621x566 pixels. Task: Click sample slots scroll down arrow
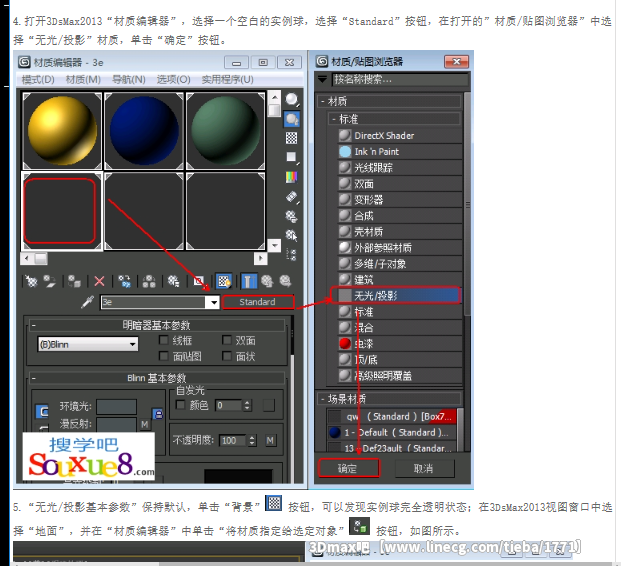tap(274, 246)
